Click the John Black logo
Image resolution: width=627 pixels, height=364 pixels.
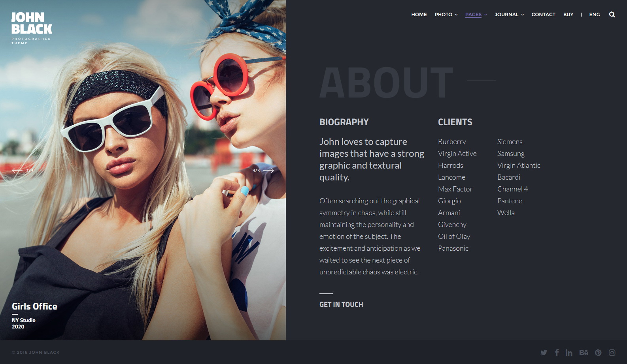point(32,28)
